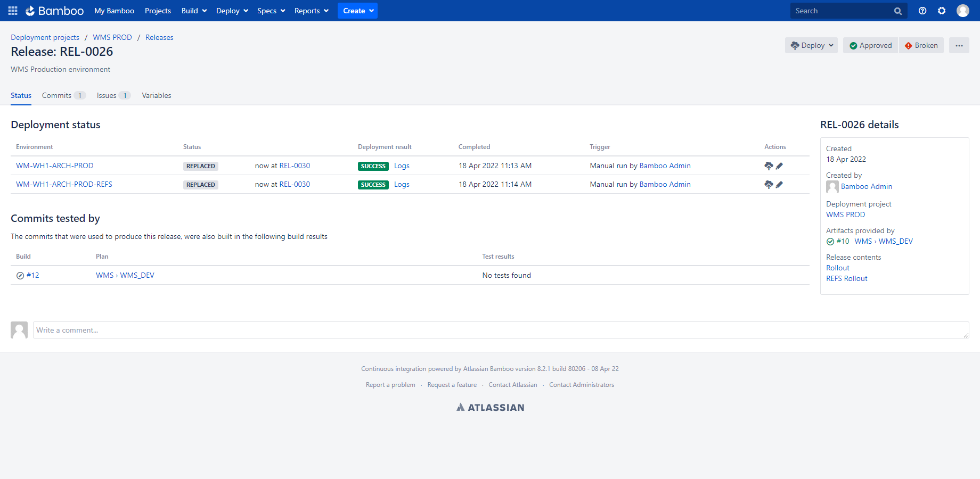This screenshot has height=479, width=980.
Task: Open REFS Rollout release content
Action: (847, 279)
